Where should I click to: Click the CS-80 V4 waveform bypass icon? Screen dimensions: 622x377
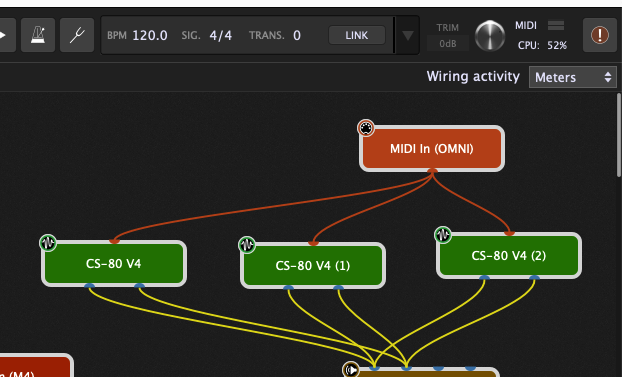48,243
